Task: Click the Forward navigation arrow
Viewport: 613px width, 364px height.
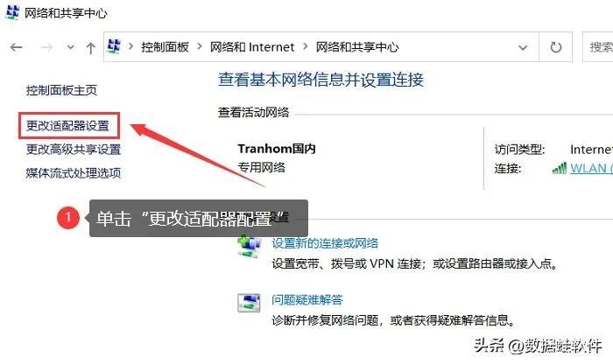Action: point(46,47)
